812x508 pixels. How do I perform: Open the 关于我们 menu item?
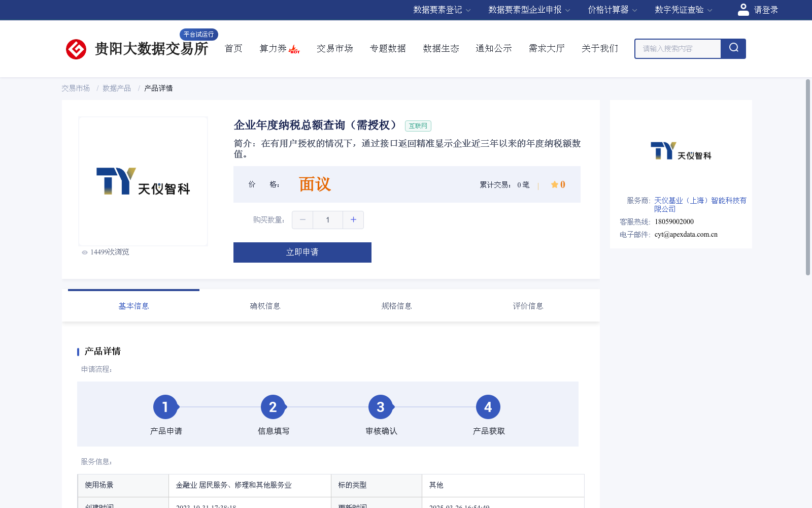click(600, 49)
